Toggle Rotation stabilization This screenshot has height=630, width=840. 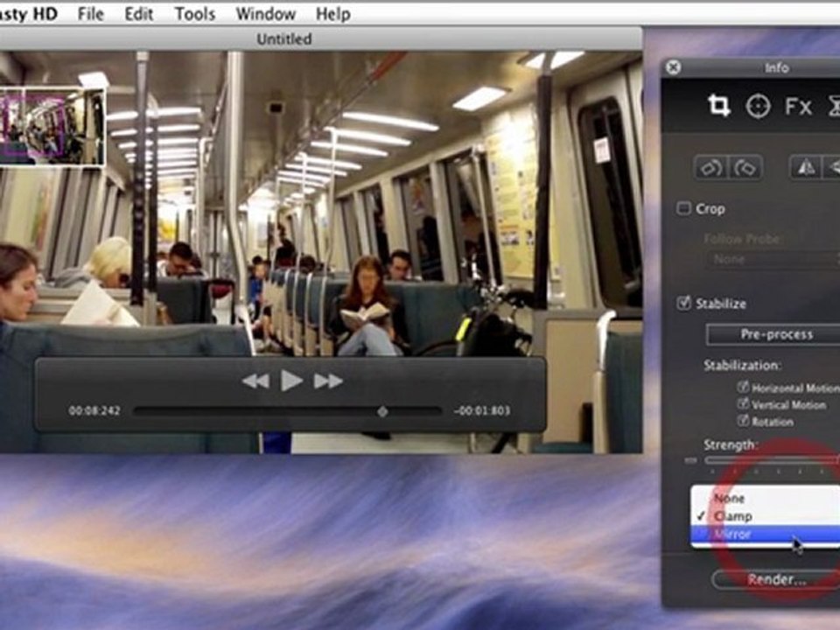743,421
